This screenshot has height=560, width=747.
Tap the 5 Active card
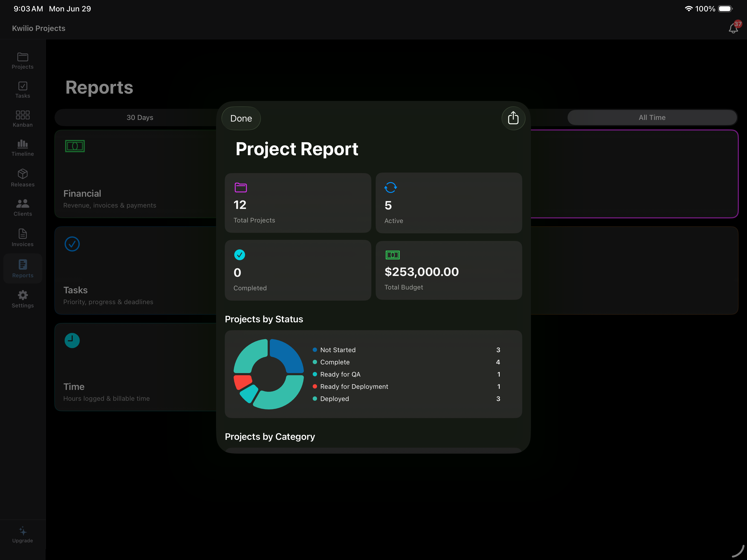449,203
